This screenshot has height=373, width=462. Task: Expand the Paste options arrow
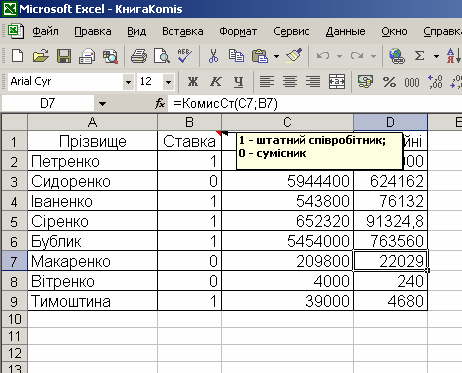[x=276, y=56]
